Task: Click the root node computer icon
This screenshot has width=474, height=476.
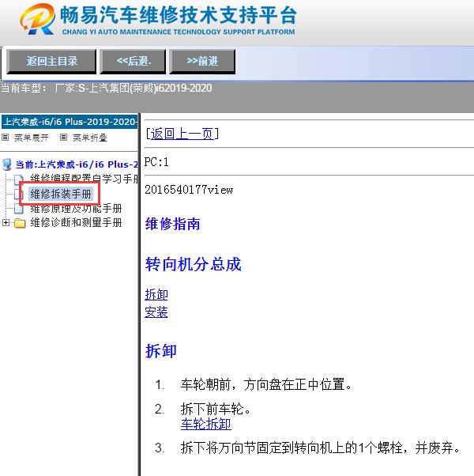Action: (x=6, y=164)
